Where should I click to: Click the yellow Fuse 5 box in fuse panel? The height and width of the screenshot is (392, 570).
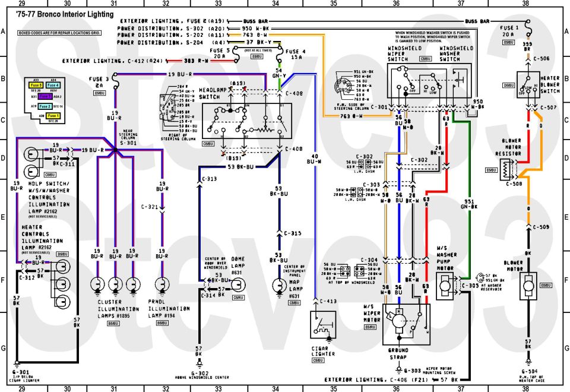click(x=36, y=85)
